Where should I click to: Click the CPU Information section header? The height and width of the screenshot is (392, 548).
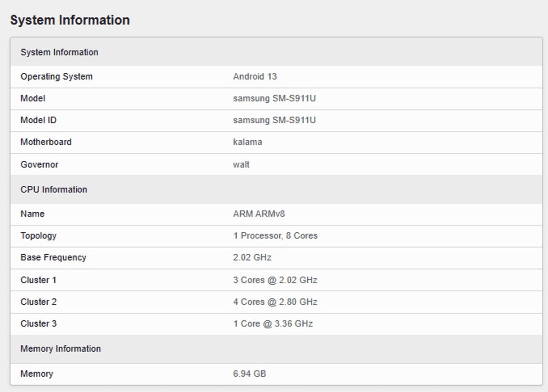click(x=54, y=190)
